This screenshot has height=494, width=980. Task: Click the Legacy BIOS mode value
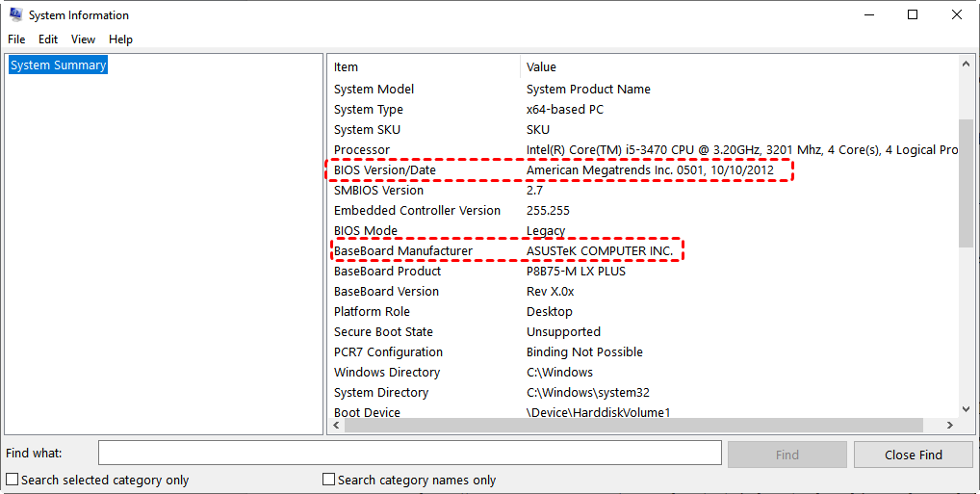click(x=546, y=231)
